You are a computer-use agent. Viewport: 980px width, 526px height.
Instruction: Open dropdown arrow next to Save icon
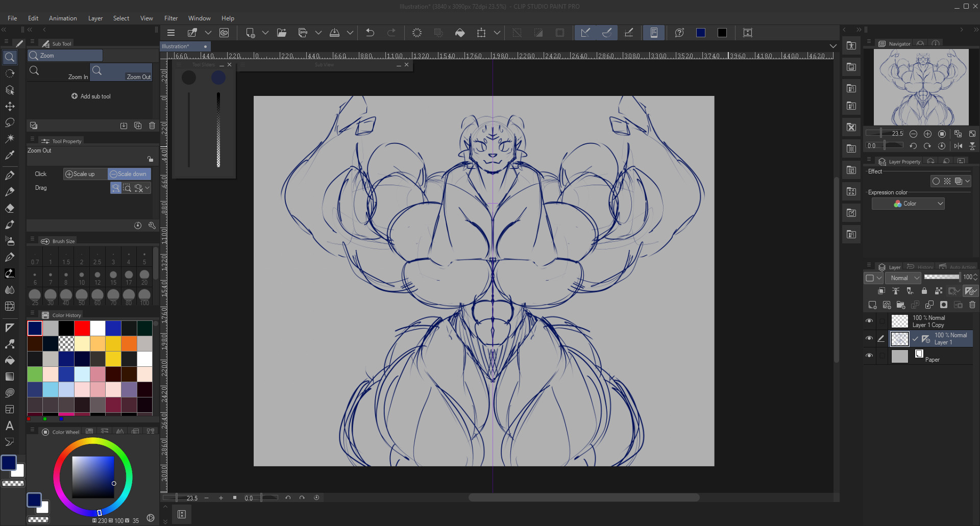350,33
